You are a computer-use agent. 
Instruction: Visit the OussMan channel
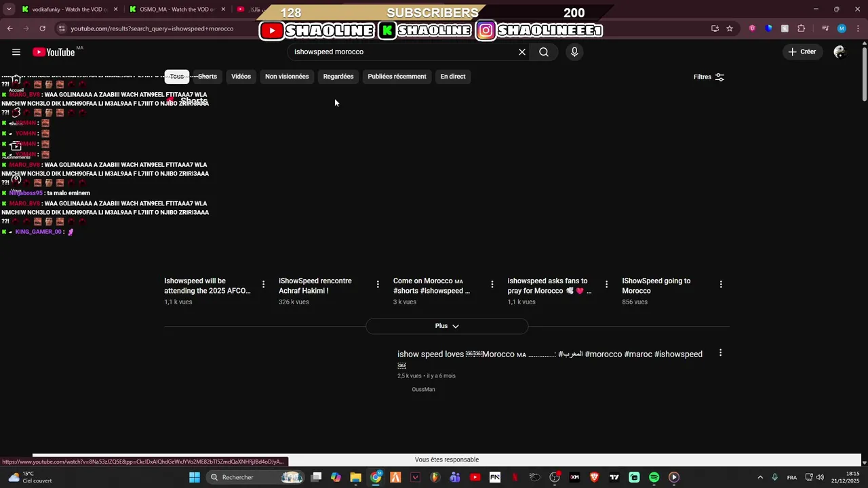pos(423,390)
